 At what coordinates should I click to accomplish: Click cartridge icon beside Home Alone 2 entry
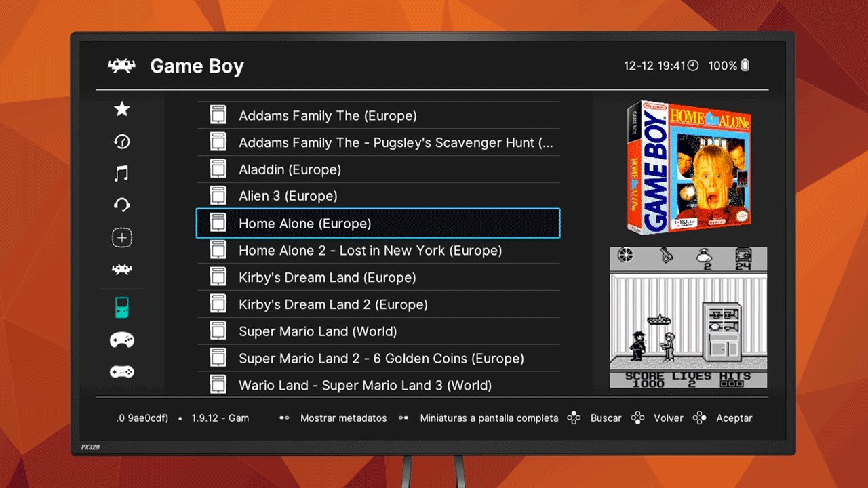pos(218,250)
